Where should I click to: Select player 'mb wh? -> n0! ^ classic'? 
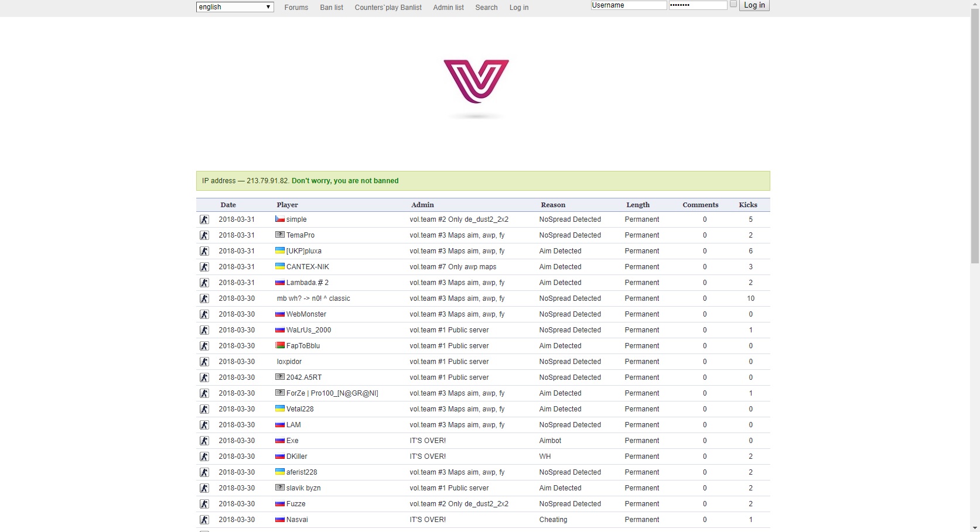pyautogui.click(x=313, y=298)
